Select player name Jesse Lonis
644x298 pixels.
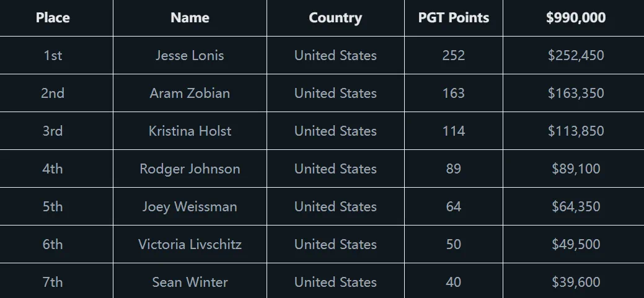[x=190, y=55]
